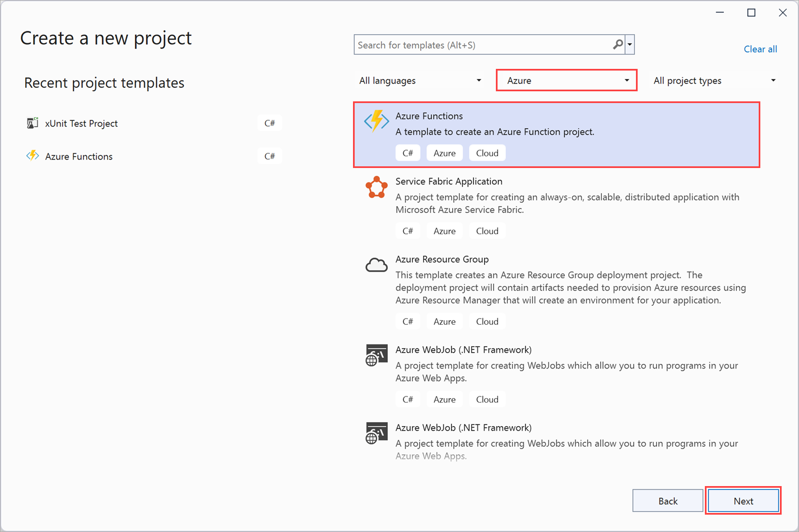799x532 pixels.
Task: Expand the search box history arrow
Action: pos(630,45)
